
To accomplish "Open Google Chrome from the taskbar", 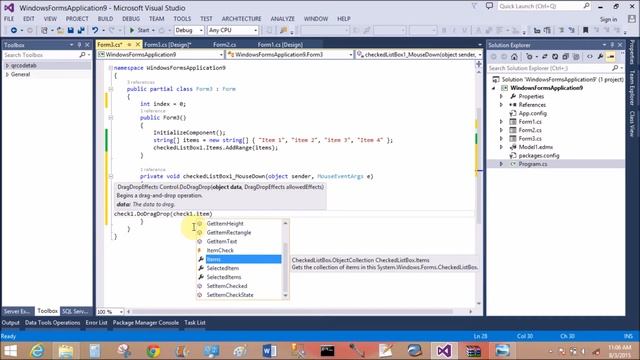I will (153, 351).
